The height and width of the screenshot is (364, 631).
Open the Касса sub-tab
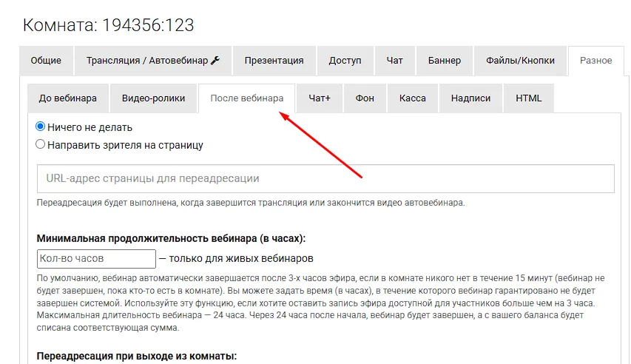pyautogui.click(x=413, y=98)
